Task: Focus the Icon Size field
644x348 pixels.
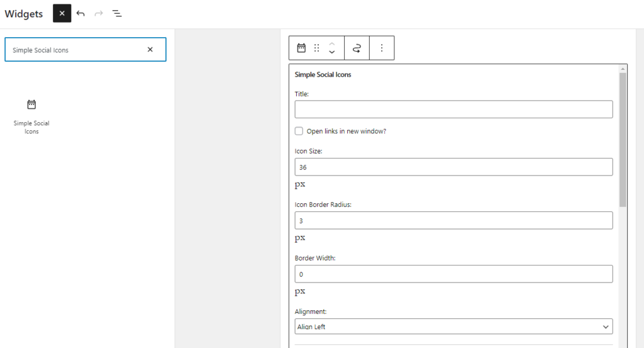Action: (x=453, y=167)
